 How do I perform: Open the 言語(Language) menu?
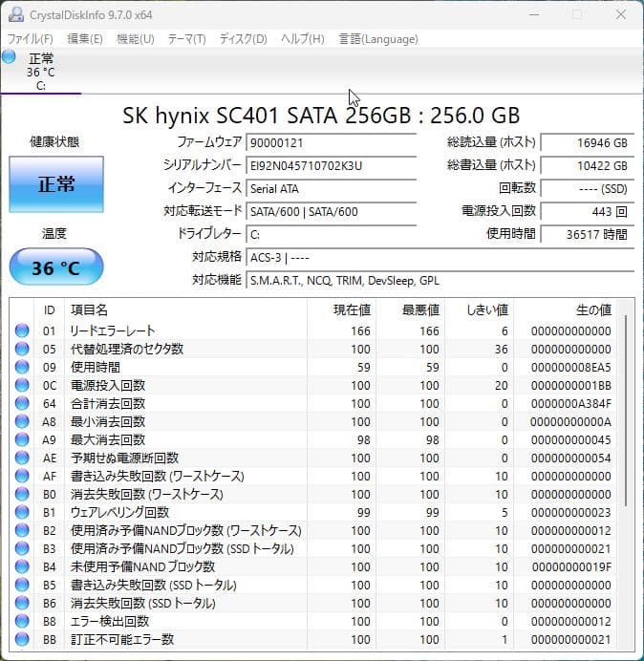point(378,39)
